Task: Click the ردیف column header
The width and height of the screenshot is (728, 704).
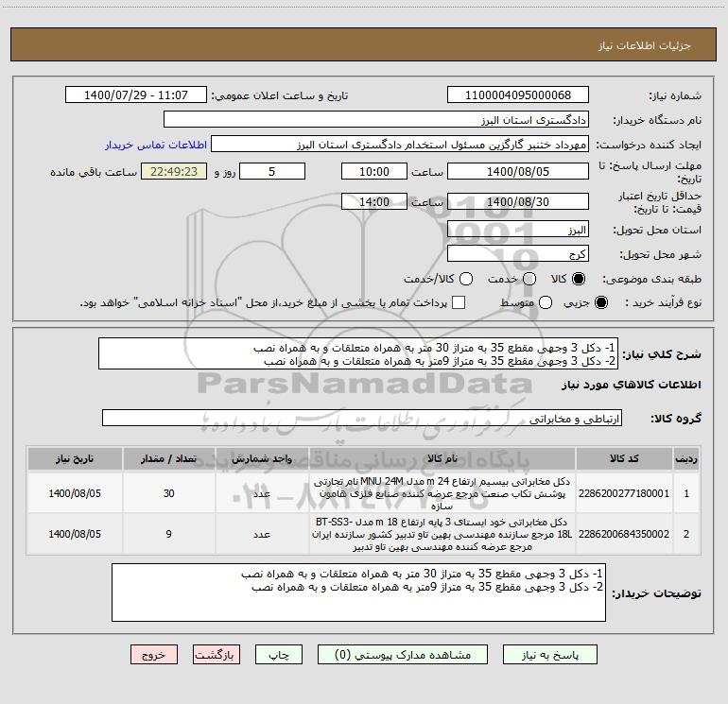Action: click(686, 458)
